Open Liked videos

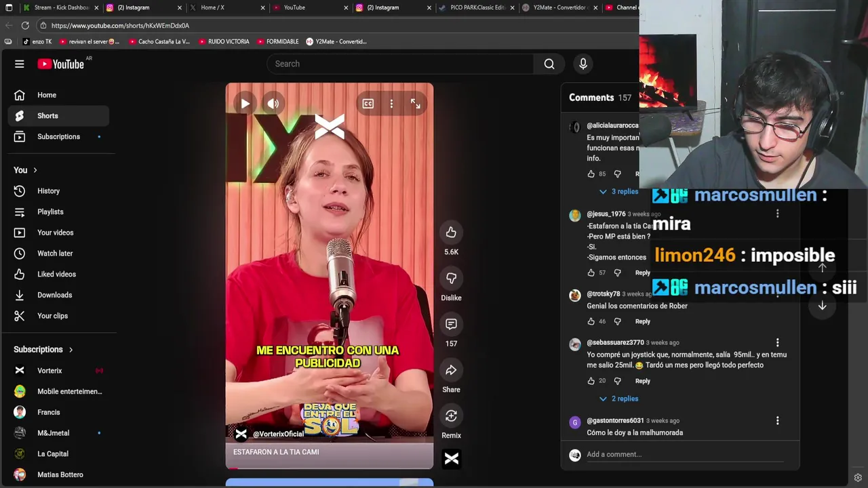pyautogui.click(x=58, y=274)
